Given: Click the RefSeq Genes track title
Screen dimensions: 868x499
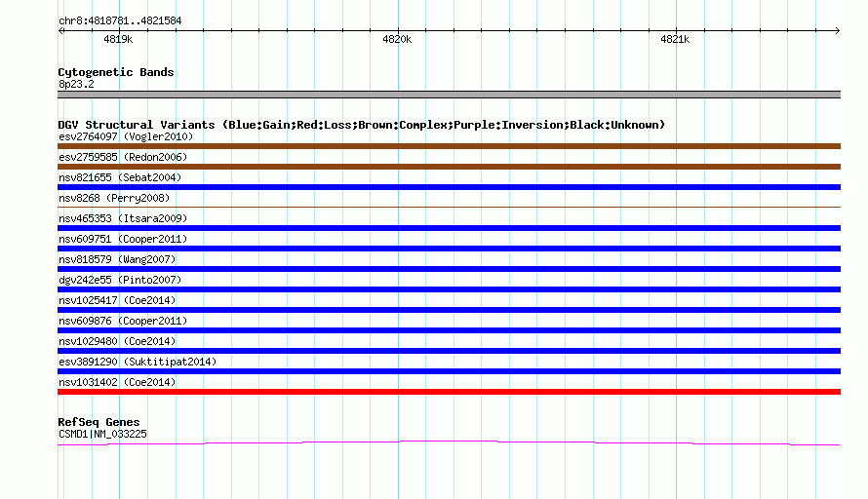Looking at the screenshot, I should (99, 422).
